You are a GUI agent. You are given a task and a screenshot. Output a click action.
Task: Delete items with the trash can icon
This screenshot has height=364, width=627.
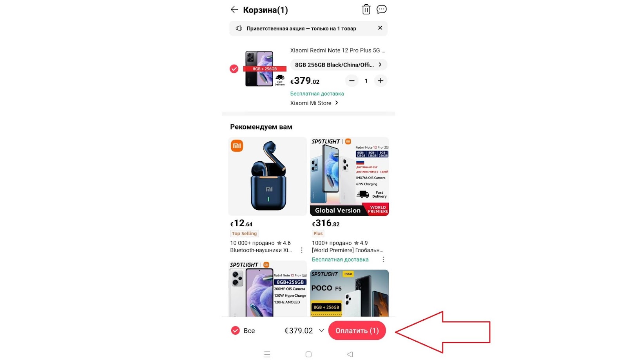click(x=366, y=9)
